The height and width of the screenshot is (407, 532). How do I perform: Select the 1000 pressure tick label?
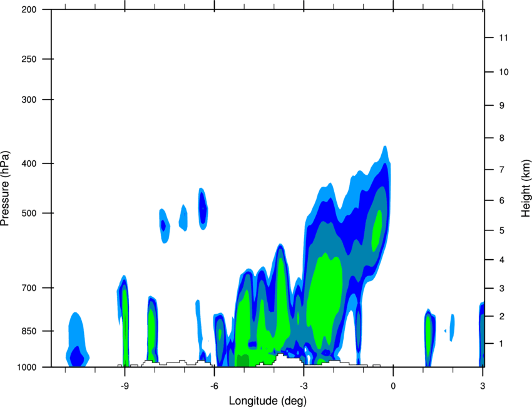[x=27, y=367]
